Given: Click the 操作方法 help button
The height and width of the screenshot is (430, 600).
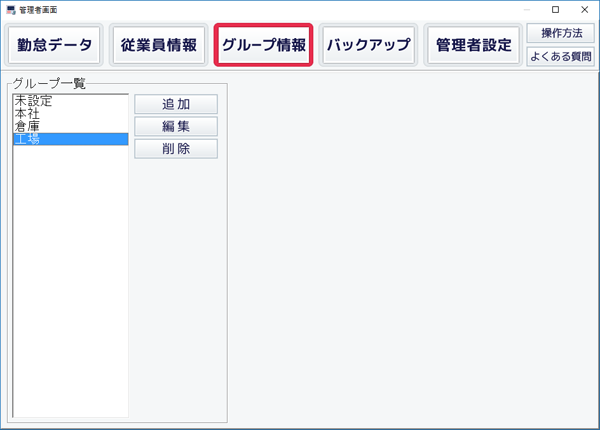Looking at the screenshot, I should pos(560,34).
